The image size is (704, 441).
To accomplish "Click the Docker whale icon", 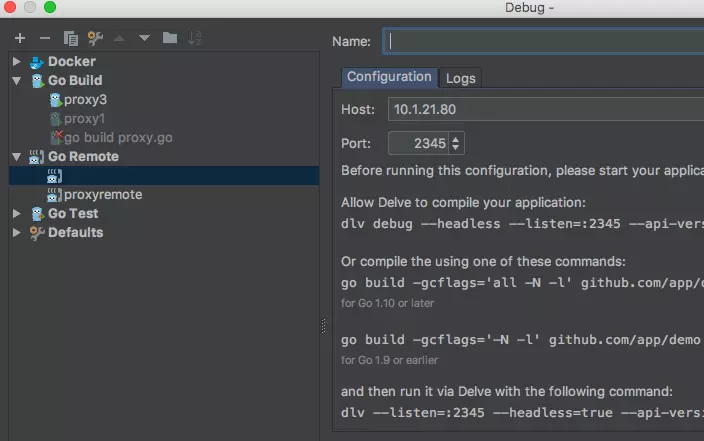I will point(37,61).
